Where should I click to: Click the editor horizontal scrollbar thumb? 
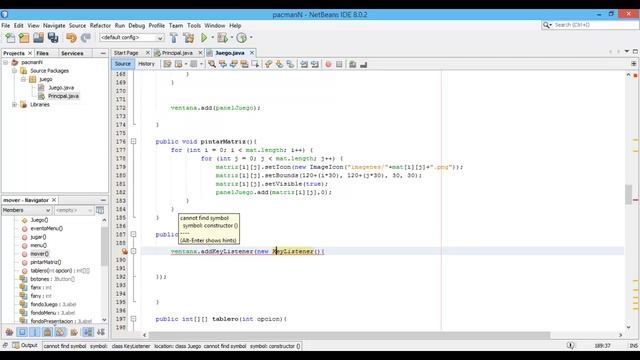coord(349,335)
